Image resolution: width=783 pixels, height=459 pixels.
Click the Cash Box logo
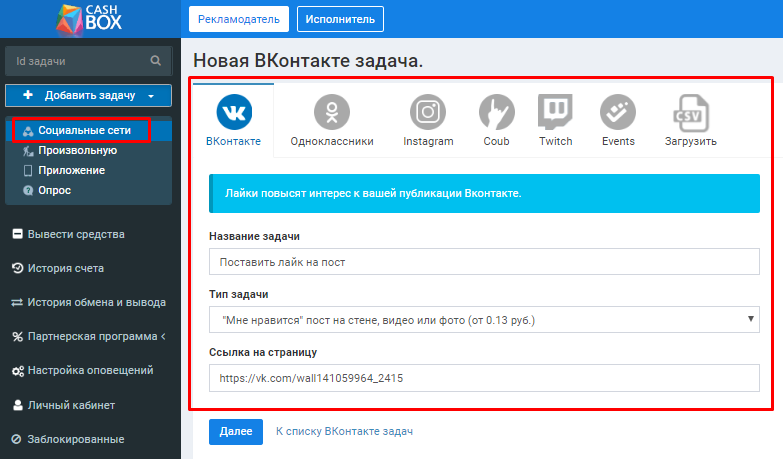(89, 20)
